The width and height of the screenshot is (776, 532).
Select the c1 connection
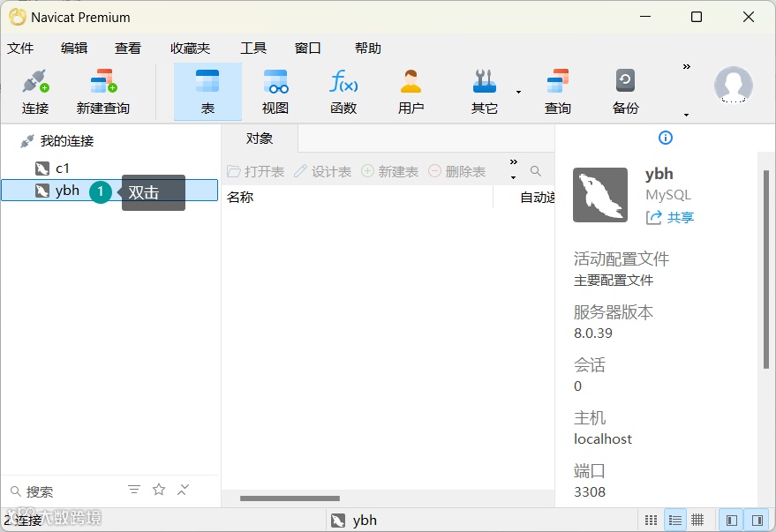[x=62, y=169]
